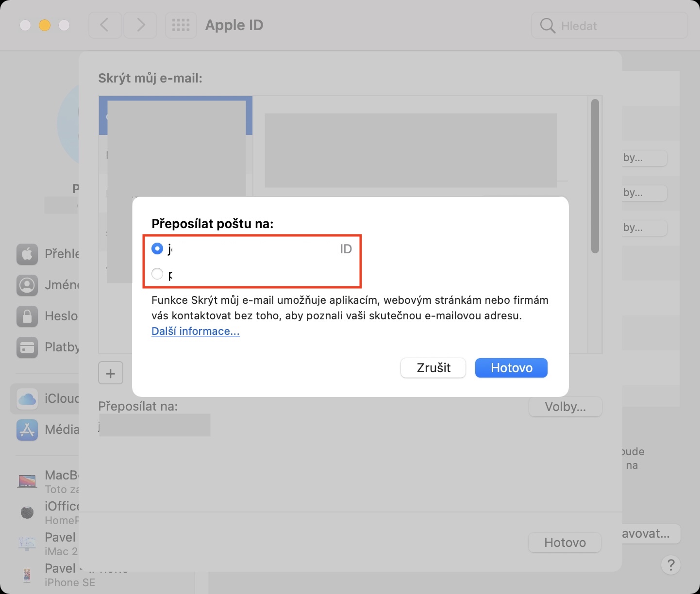700x594 pixels.
Task: Select the first forwarding address radio button
Action: [157, 249]
